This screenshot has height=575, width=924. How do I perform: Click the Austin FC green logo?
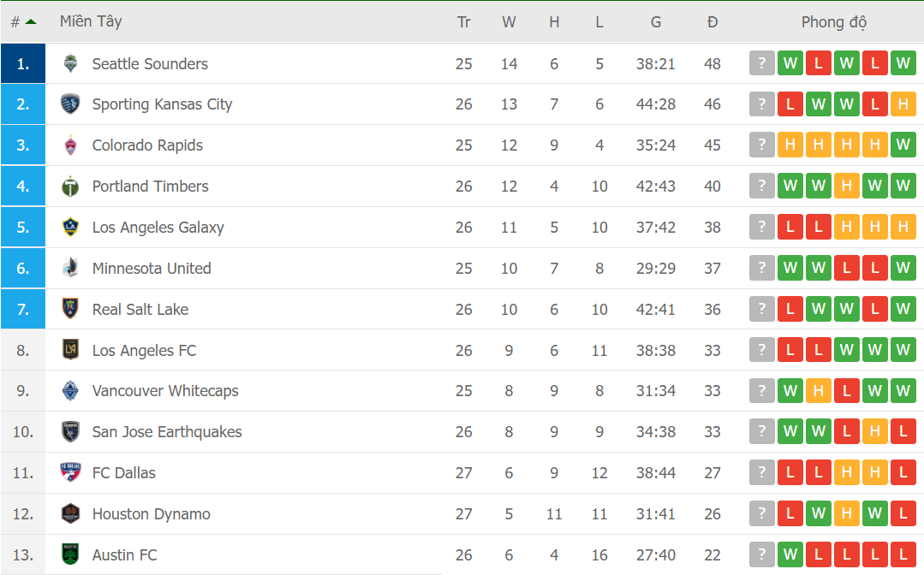tap(70, 554)
